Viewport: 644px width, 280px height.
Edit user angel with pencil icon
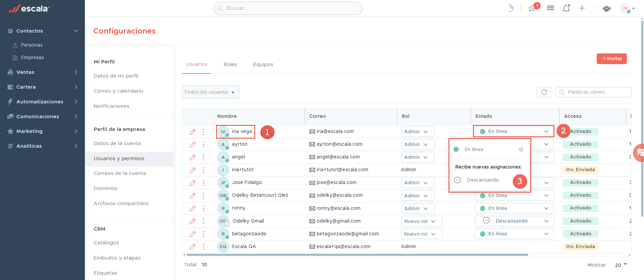[x=193, y=157]
